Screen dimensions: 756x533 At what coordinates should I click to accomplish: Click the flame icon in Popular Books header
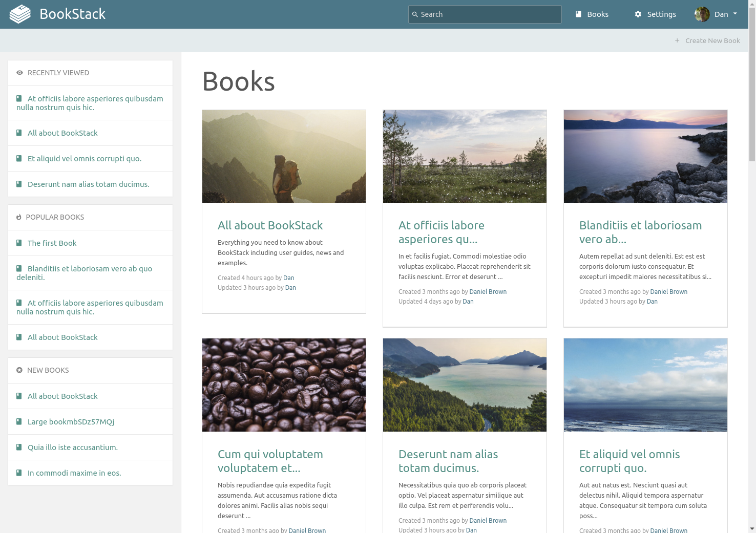[19, 217]
